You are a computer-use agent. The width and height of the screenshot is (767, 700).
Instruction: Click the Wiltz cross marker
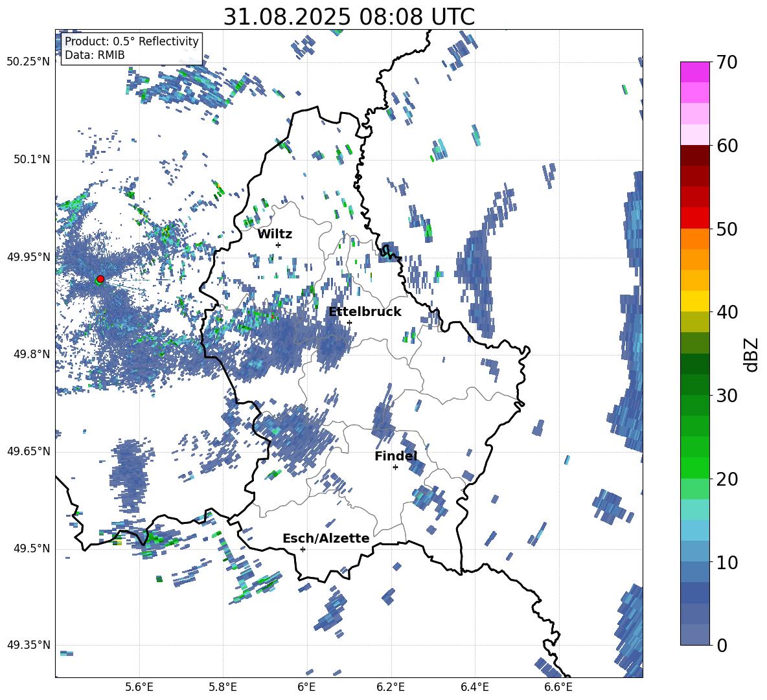tap(279, 245)
